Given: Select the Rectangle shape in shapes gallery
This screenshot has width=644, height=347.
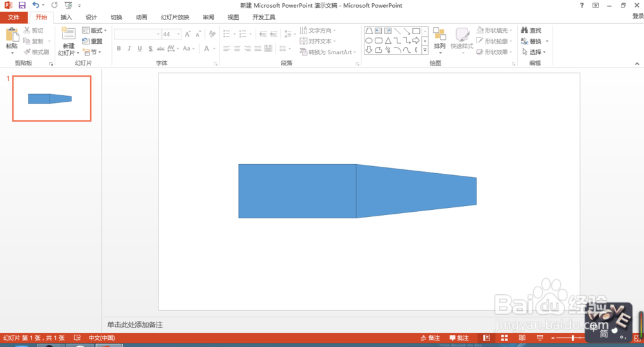Looking at the screenshot, I should [x=416, y=31].
